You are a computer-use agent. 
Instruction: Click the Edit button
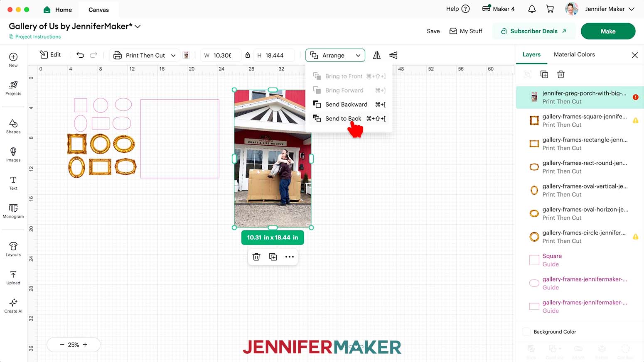[50, 55]
